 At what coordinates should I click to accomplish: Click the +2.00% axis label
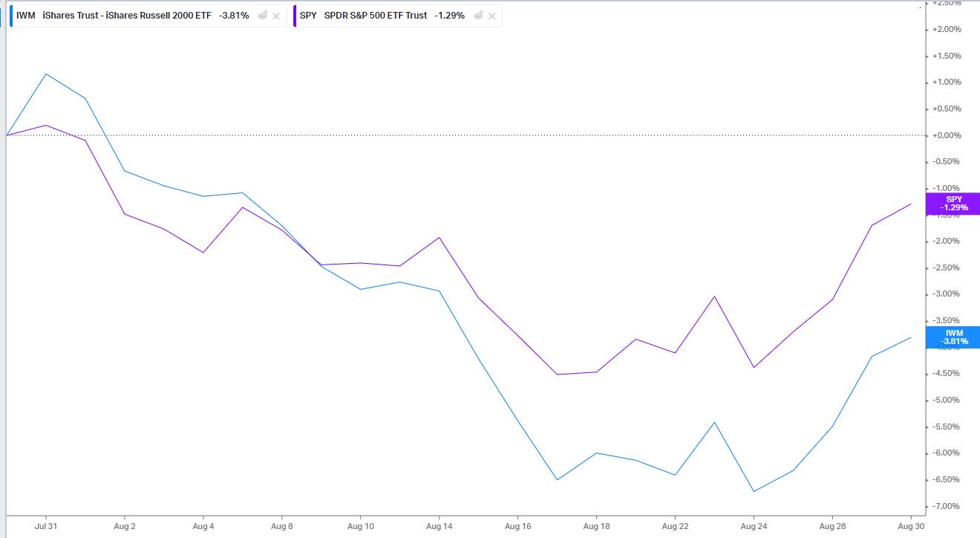(948, 30)
